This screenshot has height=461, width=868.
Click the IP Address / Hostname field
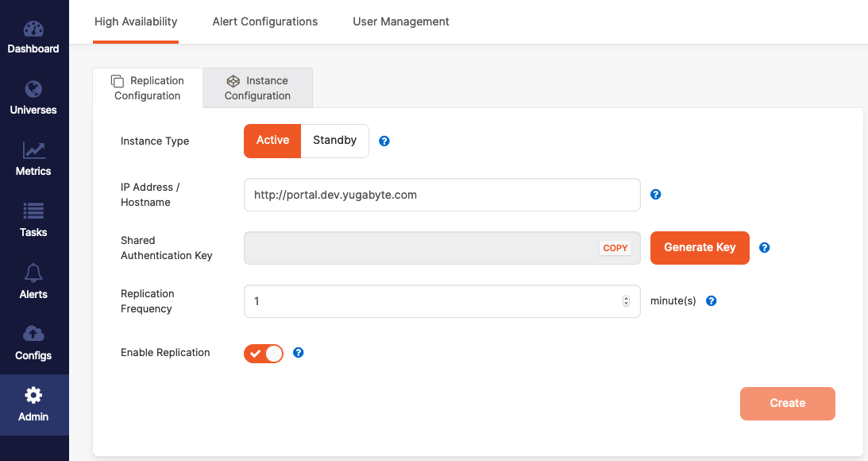point(442,195)
